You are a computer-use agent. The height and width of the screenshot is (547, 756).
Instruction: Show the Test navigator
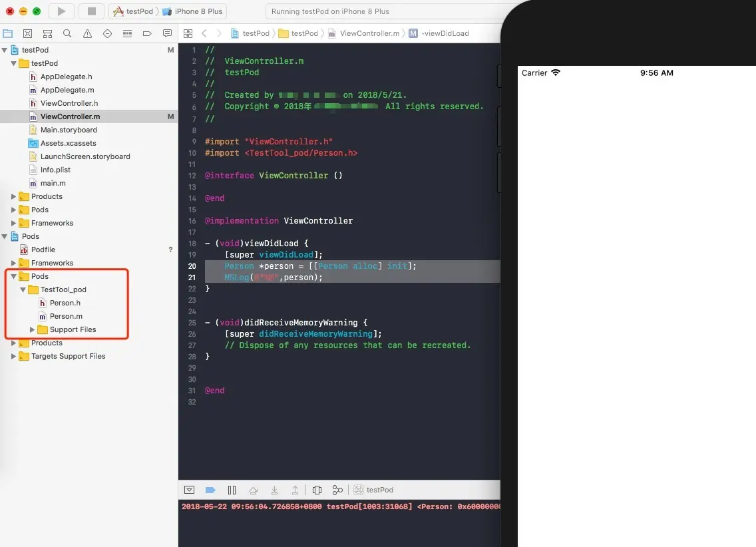tap(108, 33)
